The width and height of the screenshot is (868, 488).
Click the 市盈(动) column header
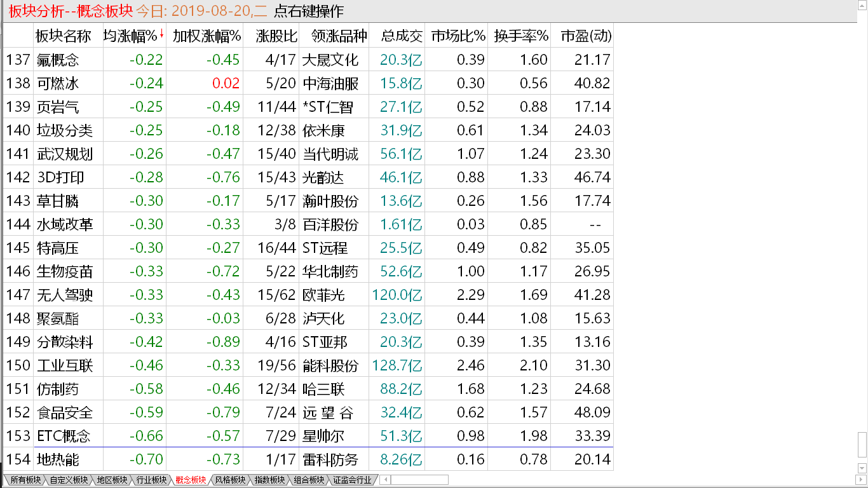586,36
